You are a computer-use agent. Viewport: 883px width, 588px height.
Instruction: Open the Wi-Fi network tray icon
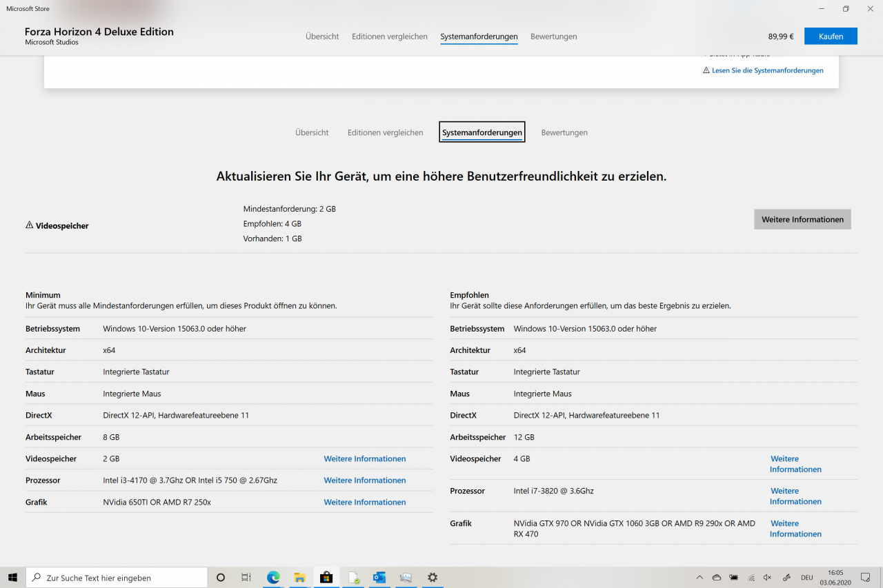point(751,578)
